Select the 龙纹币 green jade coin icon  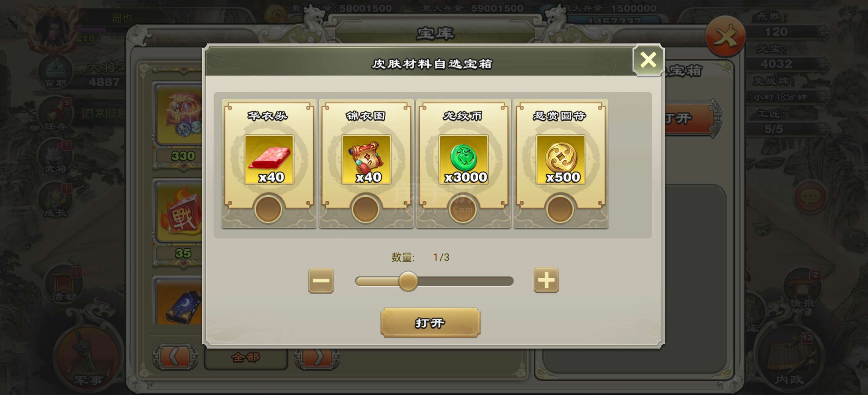[x=463, y=159]
